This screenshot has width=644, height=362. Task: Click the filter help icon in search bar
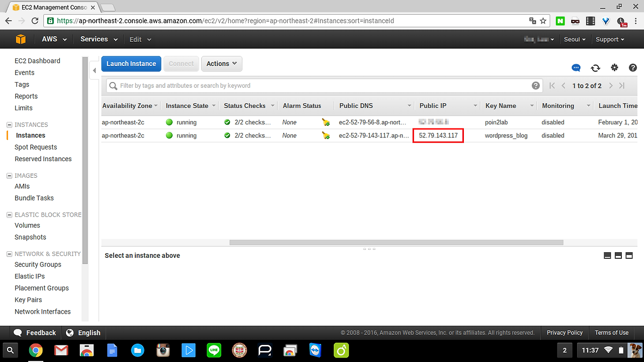point(536,86)
